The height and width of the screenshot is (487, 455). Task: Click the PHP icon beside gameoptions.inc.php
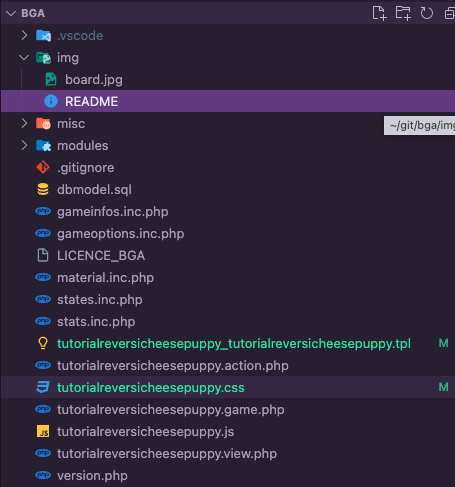coord(43,233)
